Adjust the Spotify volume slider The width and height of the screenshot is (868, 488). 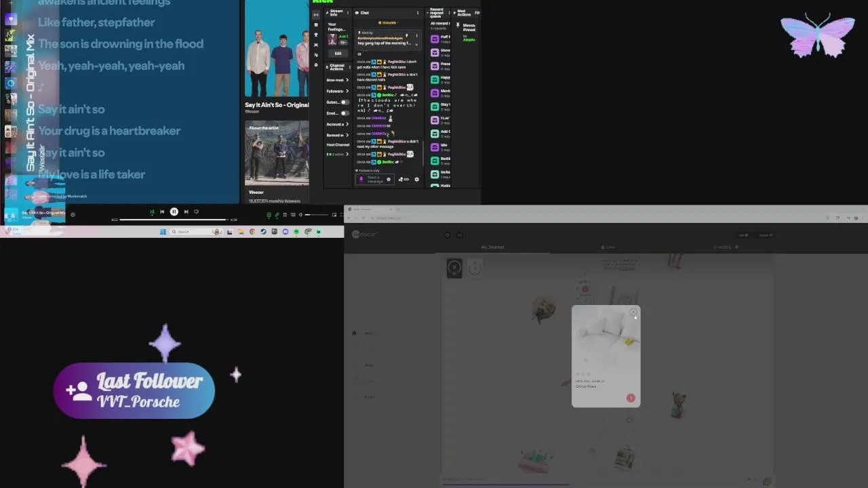coord(316,215)
